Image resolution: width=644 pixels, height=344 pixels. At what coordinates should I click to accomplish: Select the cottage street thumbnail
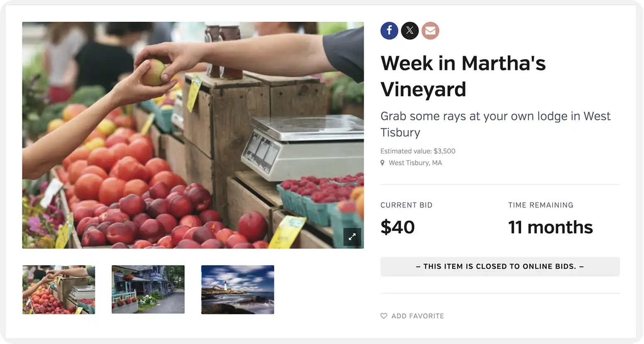point(148,290)
